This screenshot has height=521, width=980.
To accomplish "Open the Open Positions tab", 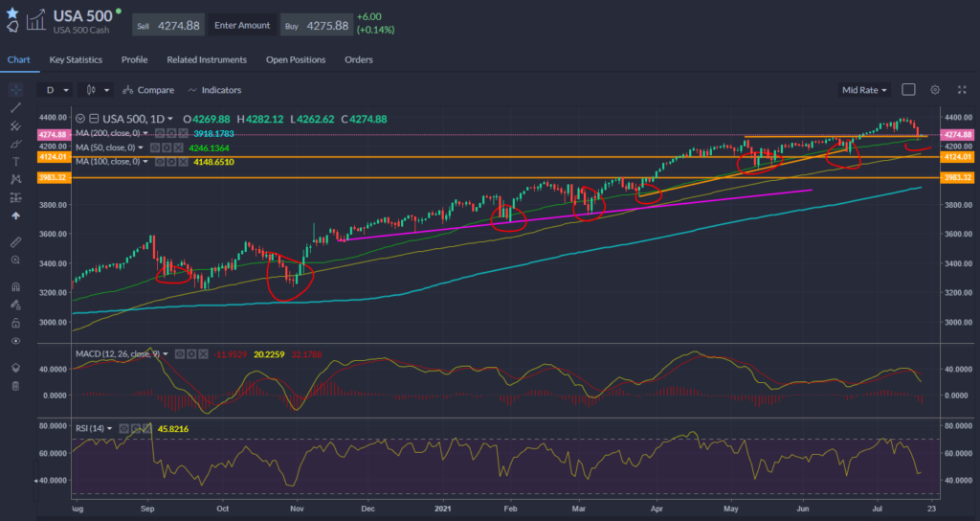I will coord(295,59).
